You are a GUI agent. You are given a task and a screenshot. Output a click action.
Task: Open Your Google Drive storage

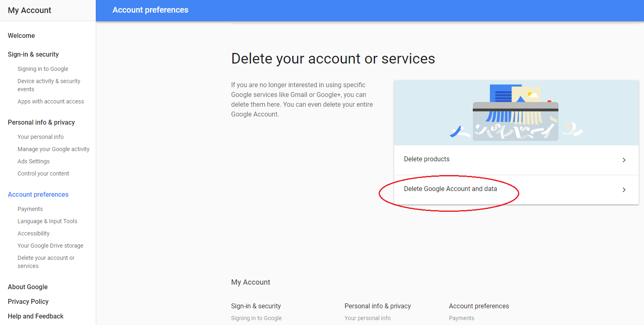(50, 246)
